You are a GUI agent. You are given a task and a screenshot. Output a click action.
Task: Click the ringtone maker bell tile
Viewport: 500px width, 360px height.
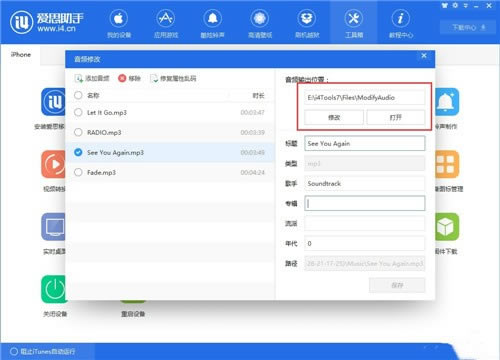point(447,102)
